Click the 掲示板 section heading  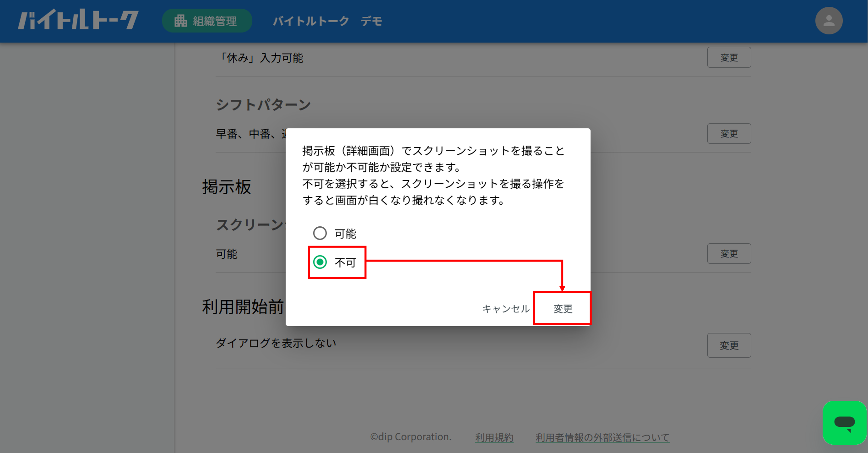pos(226,187)
